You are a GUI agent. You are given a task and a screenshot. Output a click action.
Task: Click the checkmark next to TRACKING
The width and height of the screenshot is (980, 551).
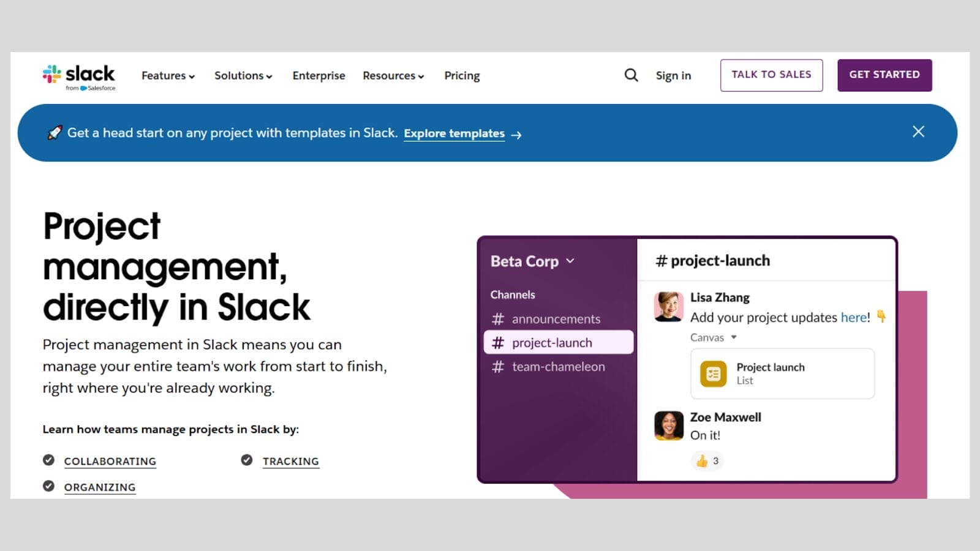[246, 460]
